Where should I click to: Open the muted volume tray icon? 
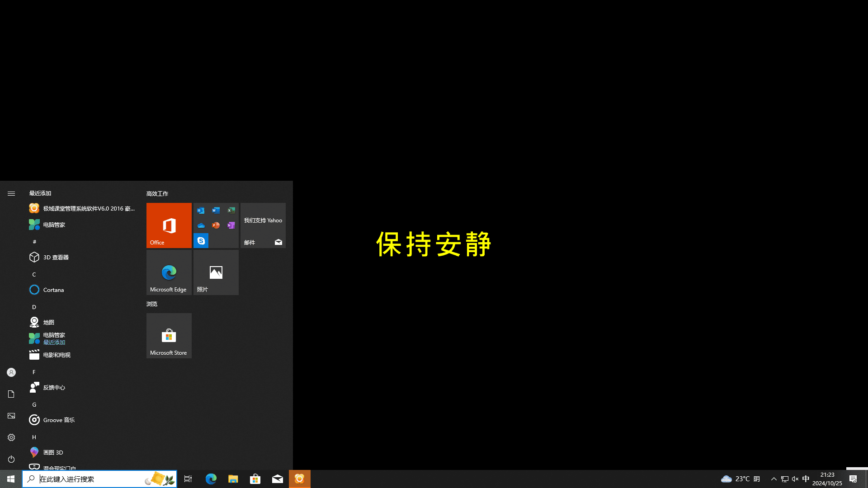[x=795, y=479]
